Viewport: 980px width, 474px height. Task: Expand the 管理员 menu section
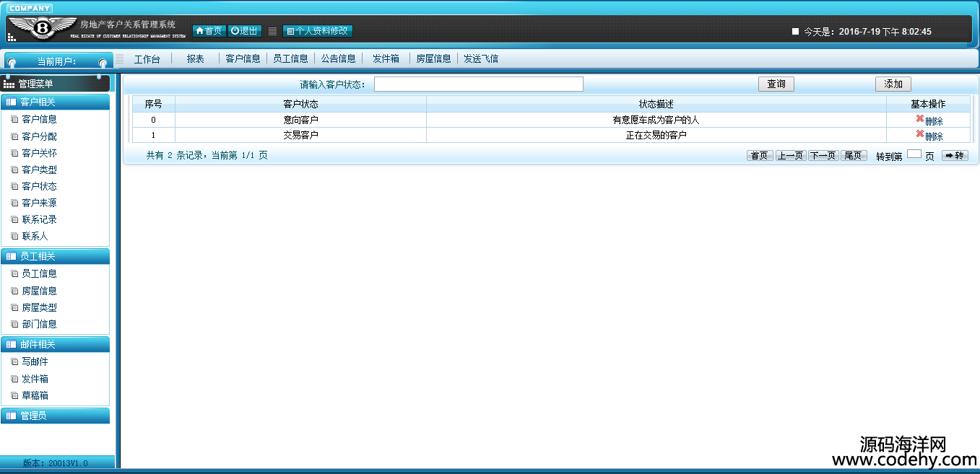click(x=56, y=416)
